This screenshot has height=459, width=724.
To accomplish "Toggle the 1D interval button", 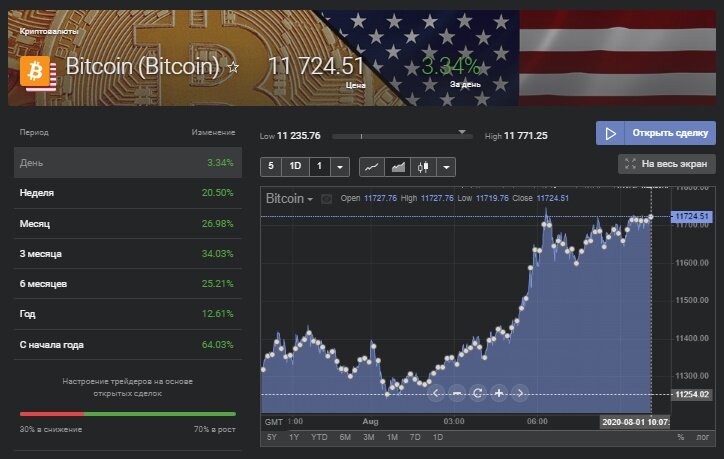I will click(294, 167).
